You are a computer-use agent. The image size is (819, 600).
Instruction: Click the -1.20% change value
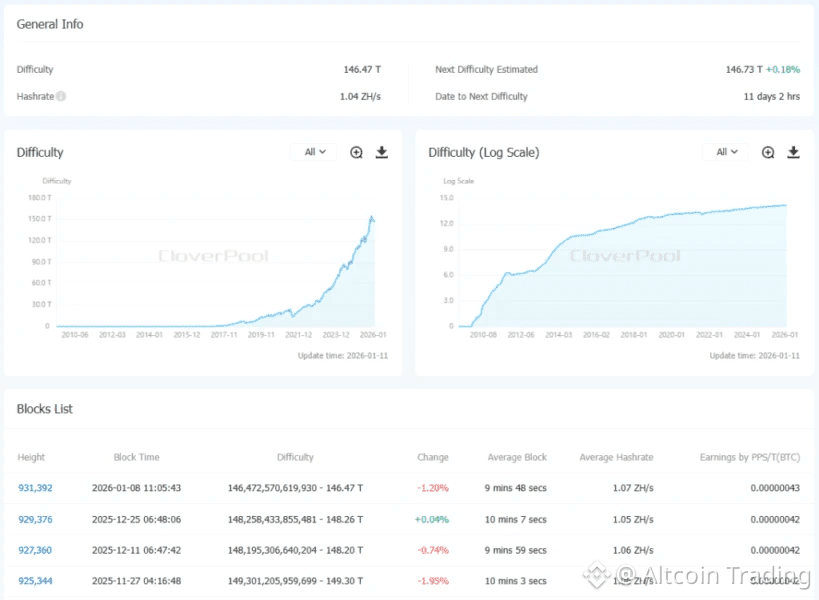click(433, 488)
